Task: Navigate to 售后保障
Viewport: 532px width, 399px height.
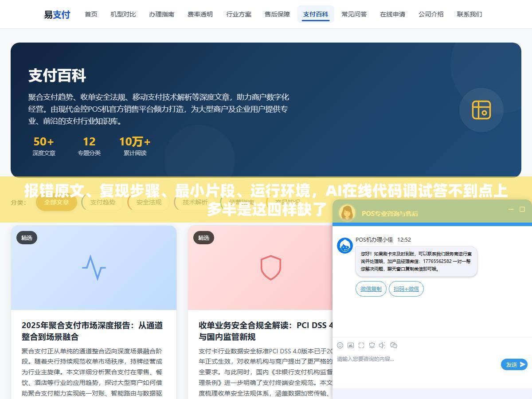Action: [x=277, y=14]
